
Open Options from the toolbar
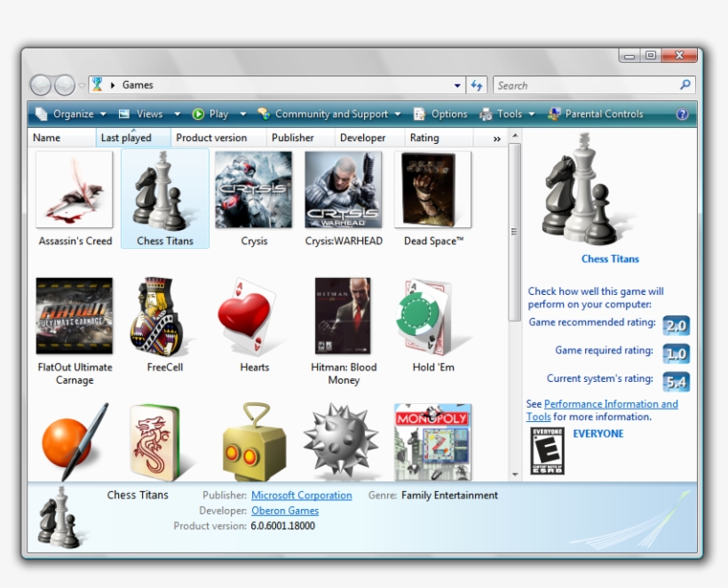click(440, 115)
